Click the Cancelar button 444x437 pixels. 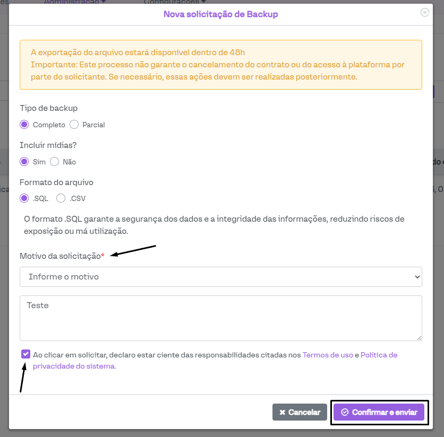click(x=300, y=412)
